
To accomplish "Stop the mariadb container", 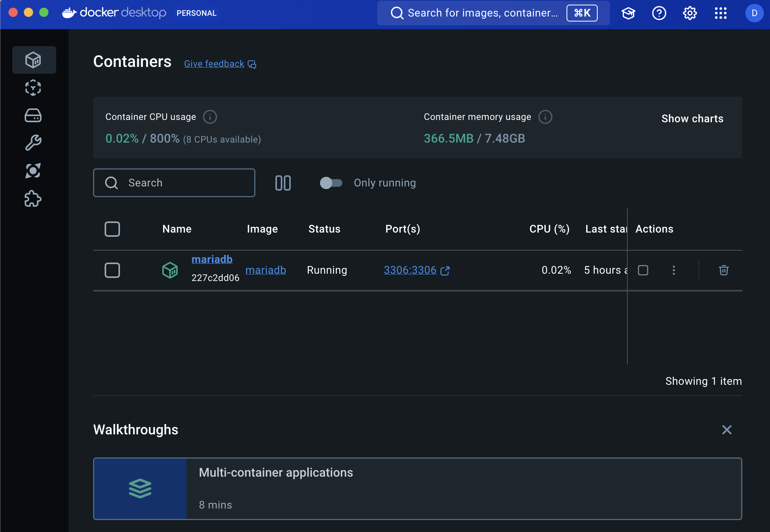I will 643,270.
